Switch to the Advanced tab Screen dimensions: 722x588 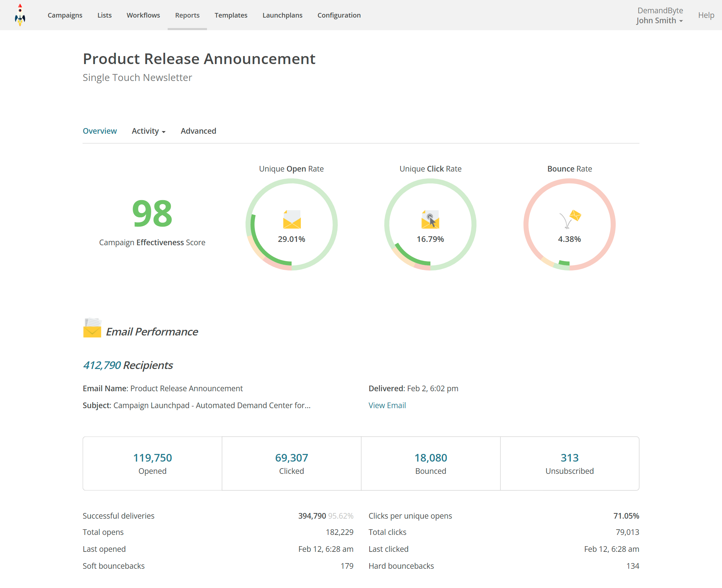[x=198, y=131]
